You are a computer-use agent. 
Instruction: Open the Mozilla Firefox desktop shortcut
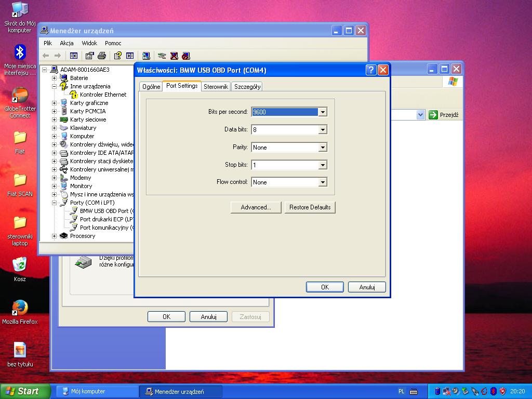click(x=19, y=308)
